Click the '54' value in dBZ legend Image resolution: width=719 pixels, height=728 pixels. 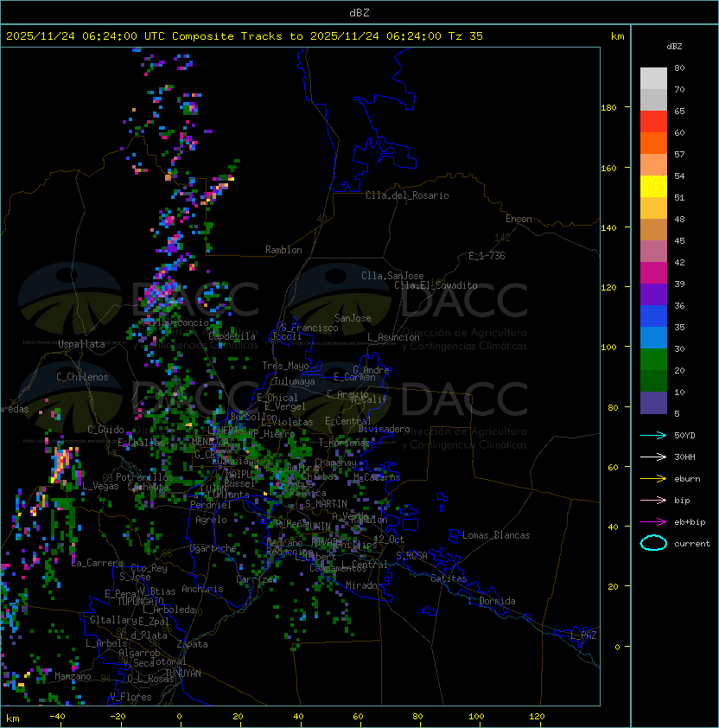pyautogui.click(x=679, y=176)
